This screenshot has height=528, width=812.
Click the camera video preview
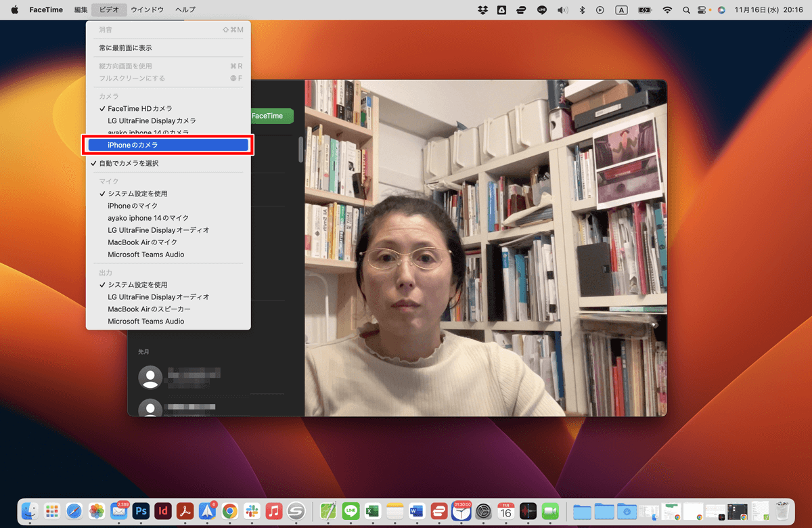point(485,248)
